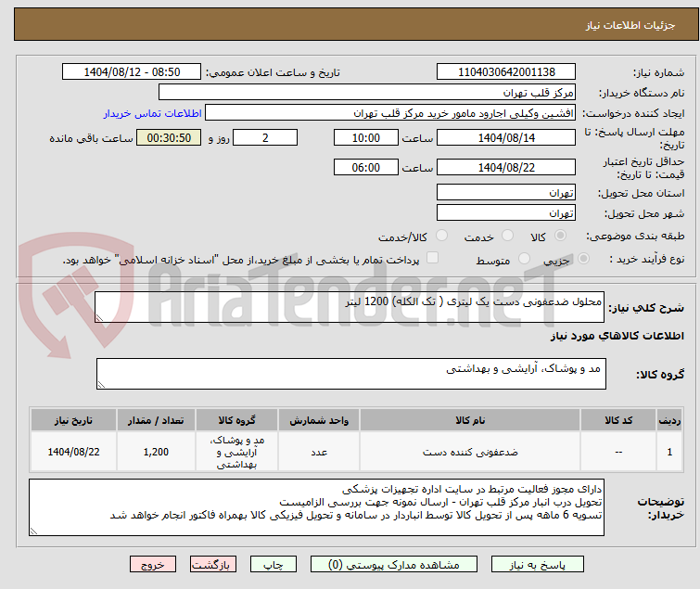Open مشاهده مدارک پیوستی (0) button

(x=394, y=565)
